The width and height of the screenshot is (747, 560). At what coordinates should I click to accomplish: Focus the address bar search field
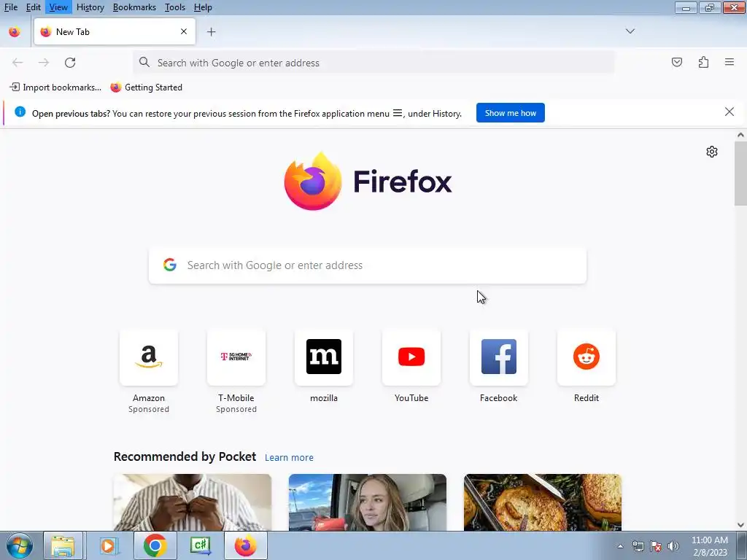(374, 63)
